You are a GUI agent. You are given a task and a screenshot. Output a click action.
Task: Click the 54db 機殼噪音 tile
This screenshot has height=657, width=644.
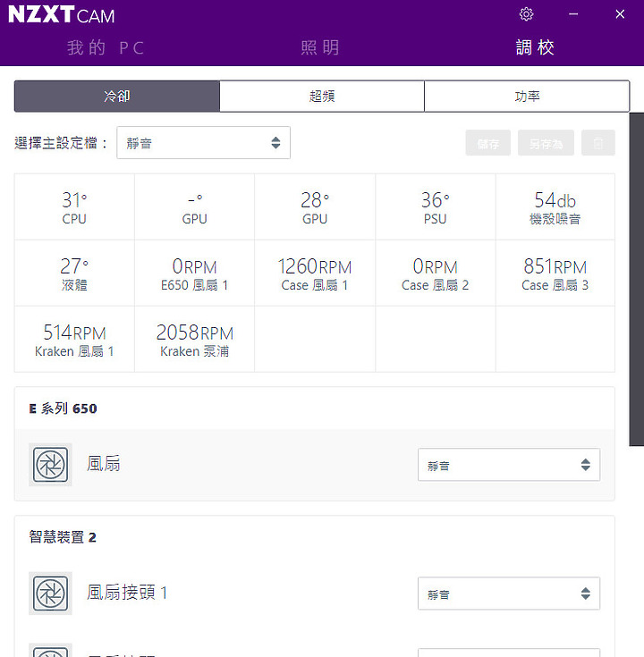pos(555,207)
